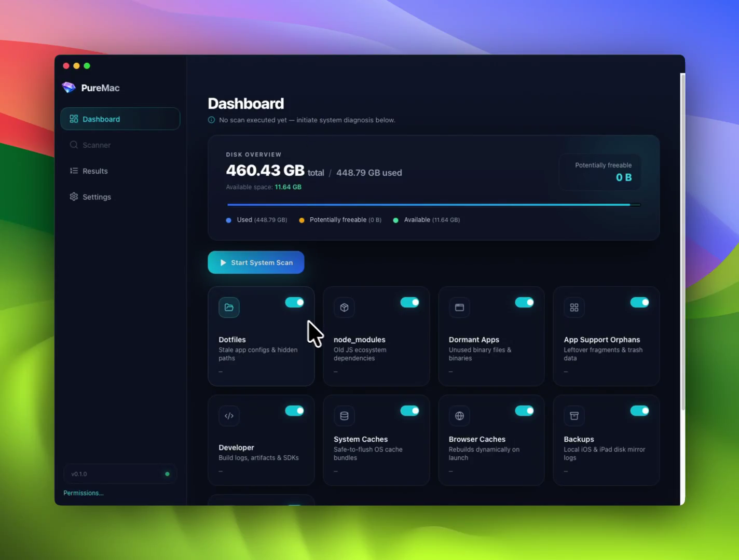
Task: Open the Dashboard sidebar item
Action: click(x=120, y=119)
